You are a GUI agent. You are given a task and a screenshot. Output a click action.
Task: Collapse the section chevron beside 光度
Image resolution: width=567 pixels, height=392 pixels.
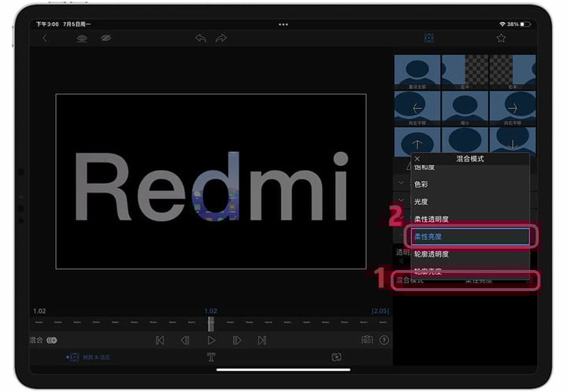click(401, 199)
